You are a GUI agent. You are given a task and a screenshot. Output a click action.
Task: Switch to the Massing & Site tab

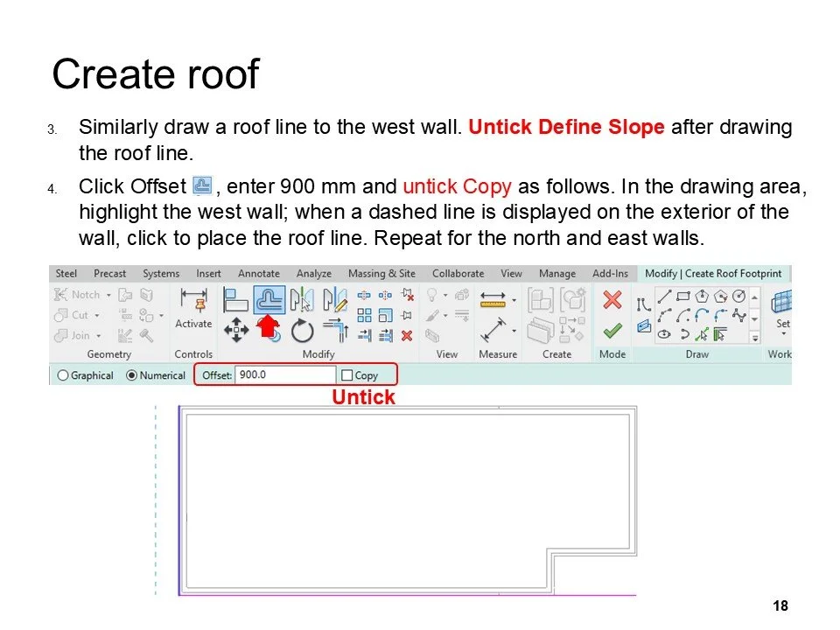pos(381,273)
